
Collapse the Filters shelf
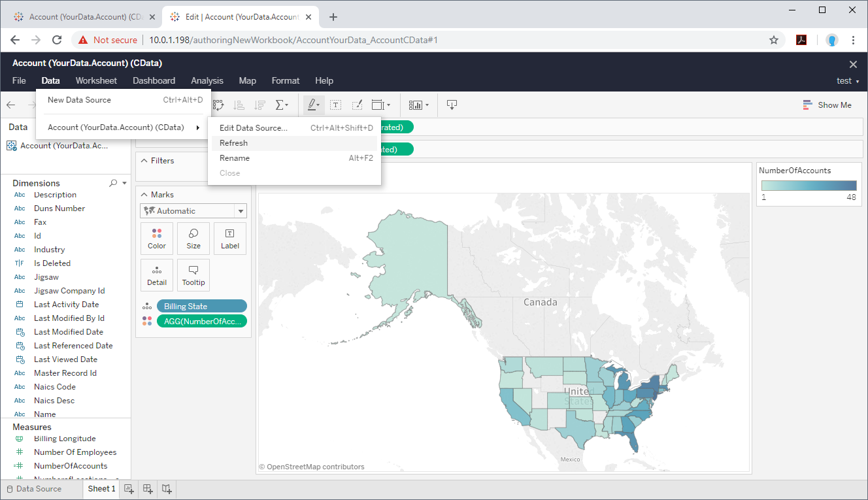(x=145, y=160)
